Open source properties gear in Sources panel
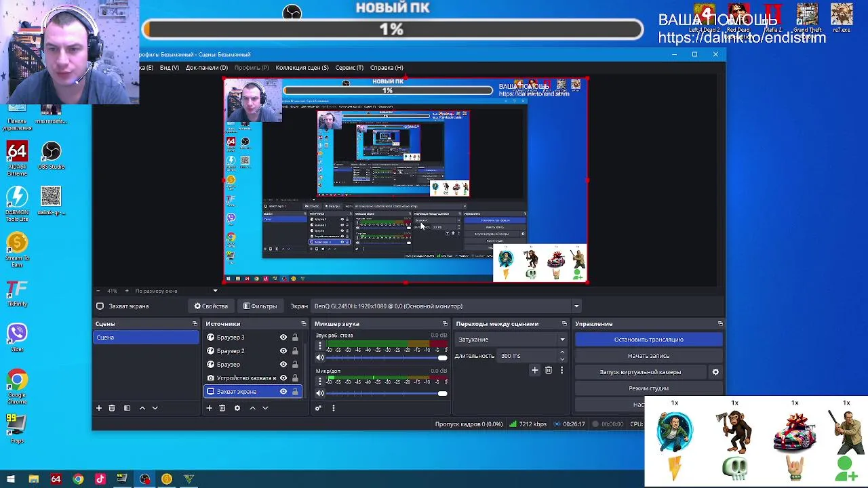 coord(237,408)
